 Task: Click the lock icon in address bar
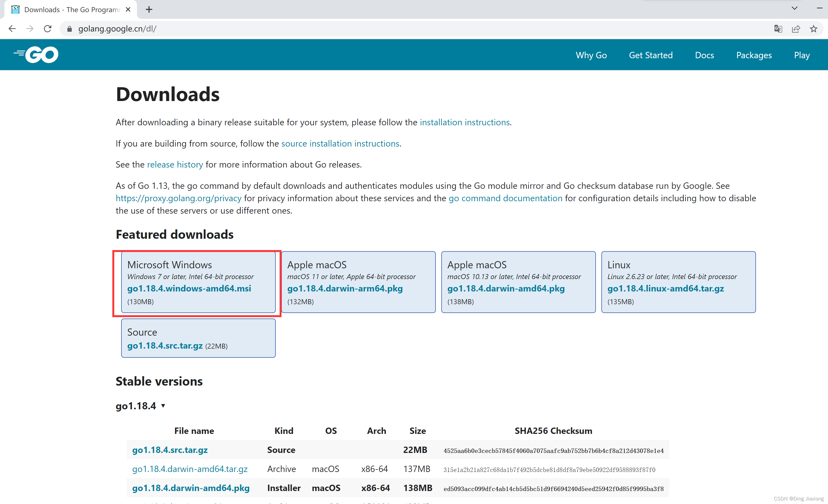pyautogui.click(x=69, y=29)
